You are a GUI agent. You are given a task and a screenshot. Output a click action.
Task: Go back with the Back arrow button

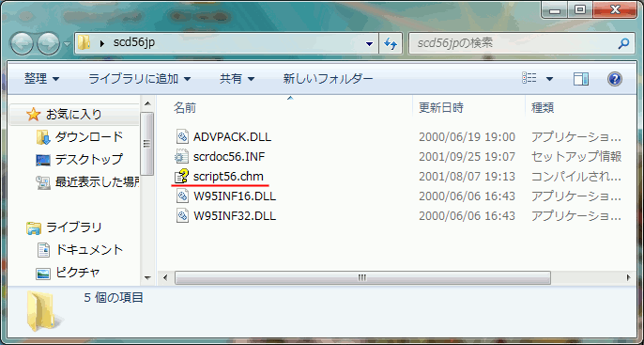[22, 43]
